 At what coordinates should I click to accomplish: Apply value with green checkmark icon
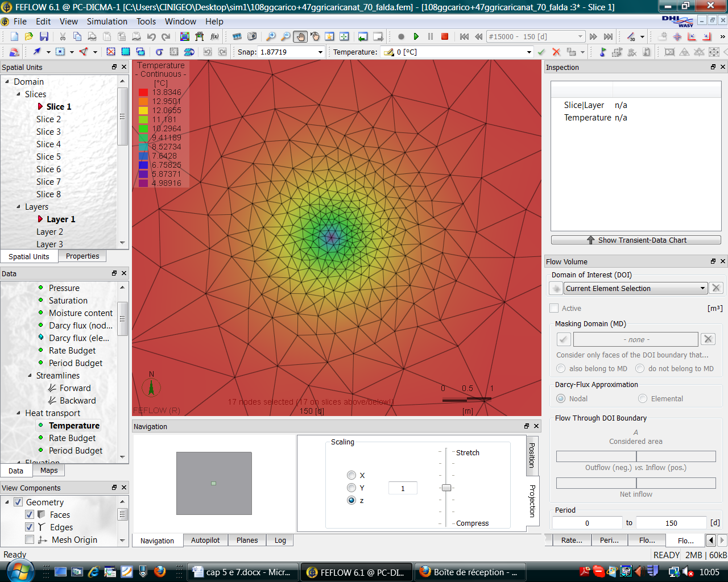tap(541, 52)
